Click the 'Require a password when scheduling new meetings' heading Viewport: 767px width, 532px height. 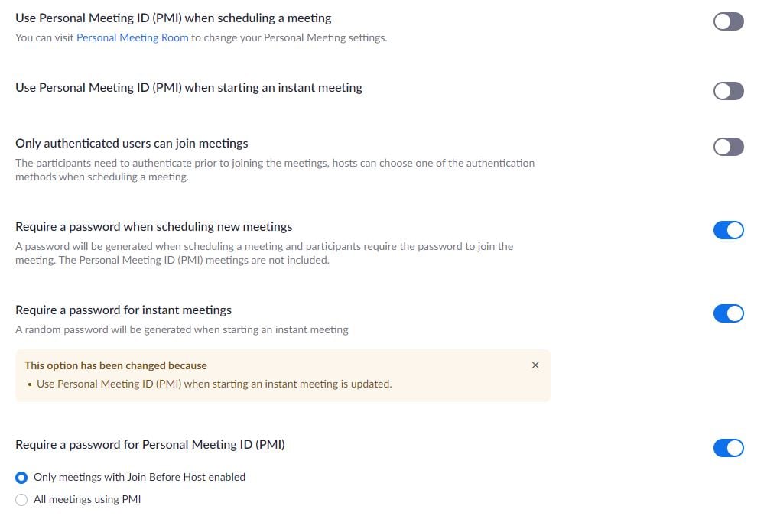[154, 226]
